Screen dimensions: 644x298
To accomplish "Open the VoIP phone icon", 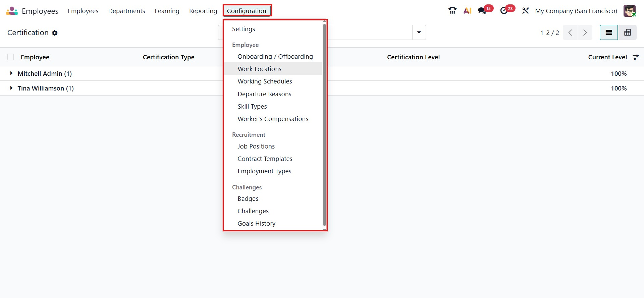I will 452,11.
